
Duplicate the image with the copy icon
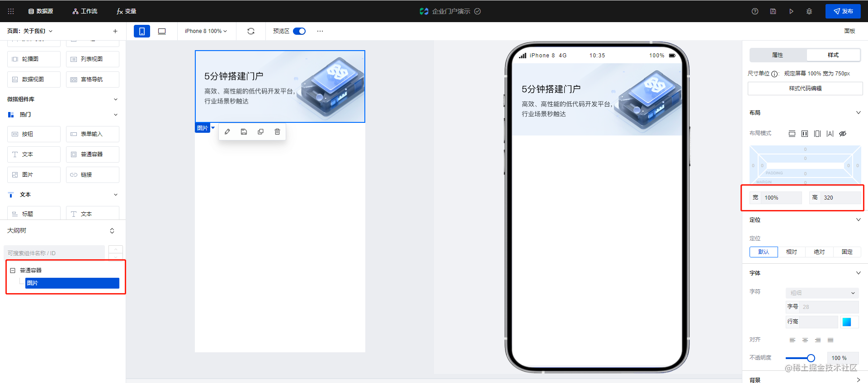[261, 132]
